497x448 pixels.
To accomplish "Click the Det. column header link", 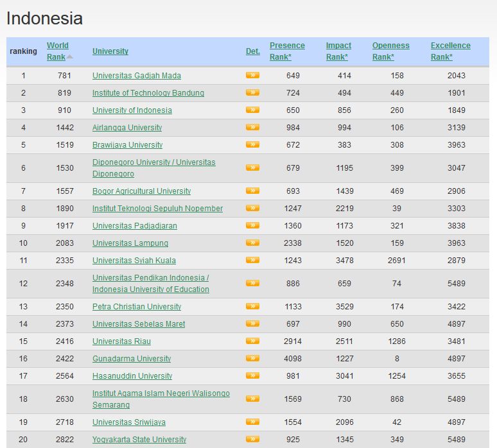I will click(252, 51).
